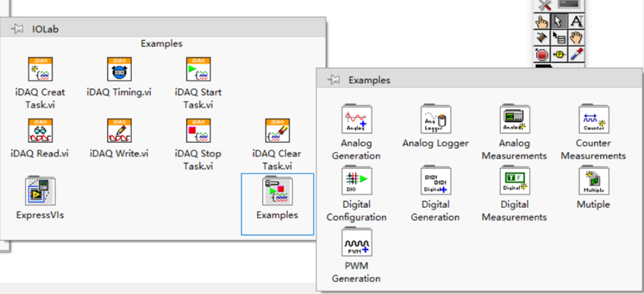Pin the Examples palette with thumbtack

[x=333, y=80]
